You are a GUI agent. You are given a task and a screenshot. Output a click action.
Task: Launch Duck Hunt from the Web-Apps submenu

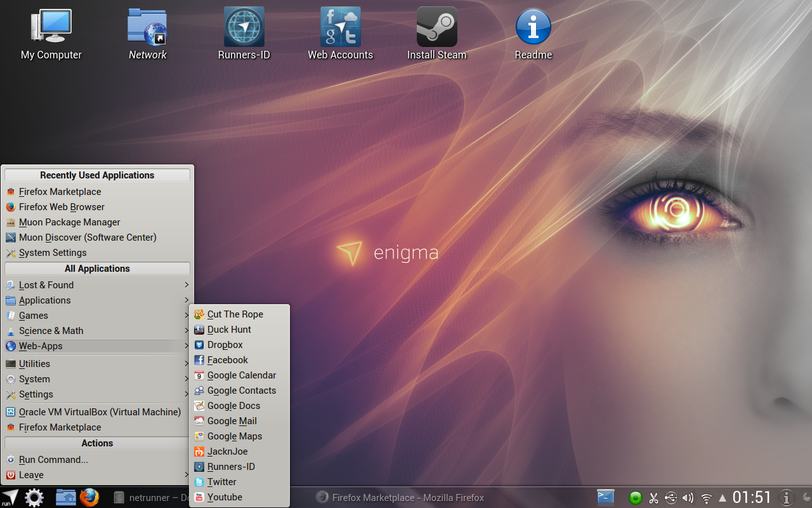(240, 330)
